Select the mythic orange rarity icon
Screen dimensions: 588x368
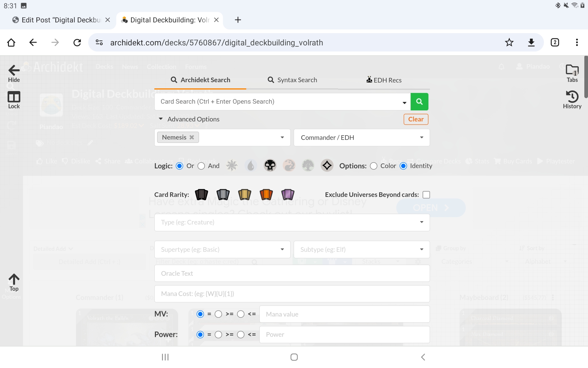(x=266, y=194)
